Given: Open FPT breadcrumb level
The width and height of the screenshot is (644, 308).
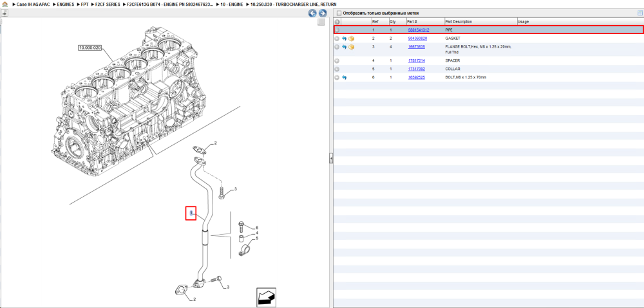Looking at the screenshot, I should (x=84, y=4).
